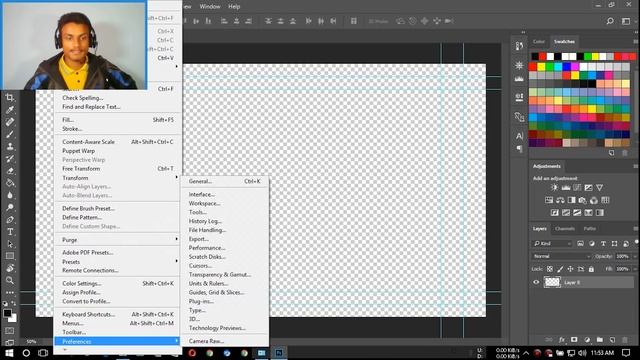640x360 pixels.
Task: Select the Zoom magnifier tool
Action: 10,280
